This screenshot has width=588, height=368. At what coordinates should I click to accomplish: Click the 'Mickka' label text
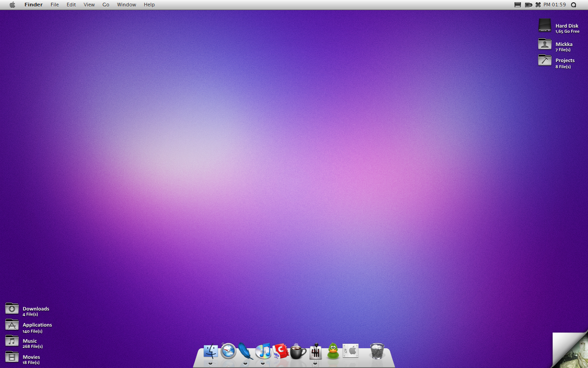564,45
